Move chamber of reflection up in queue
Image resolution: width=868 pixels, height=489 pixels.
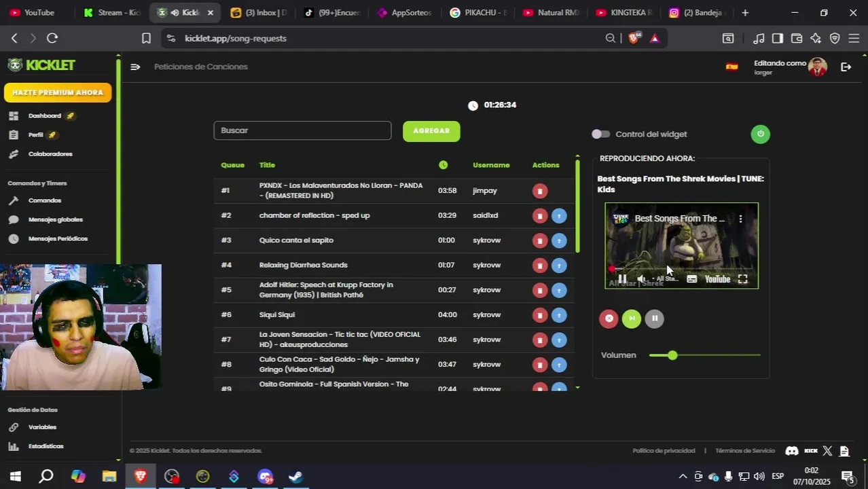[559, 216]
